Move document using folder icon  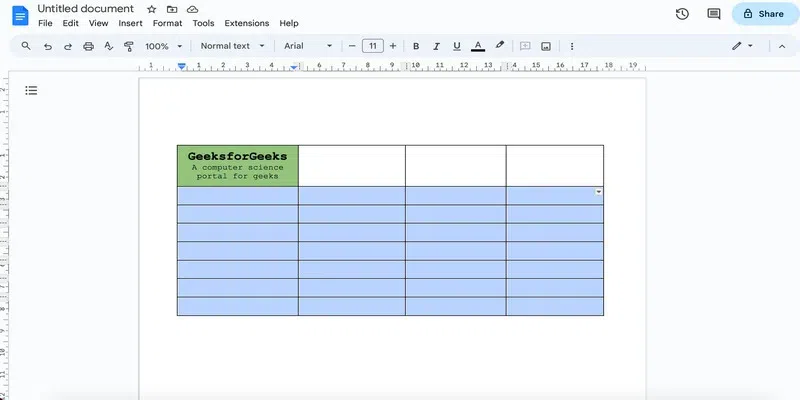tap(172, 9)
